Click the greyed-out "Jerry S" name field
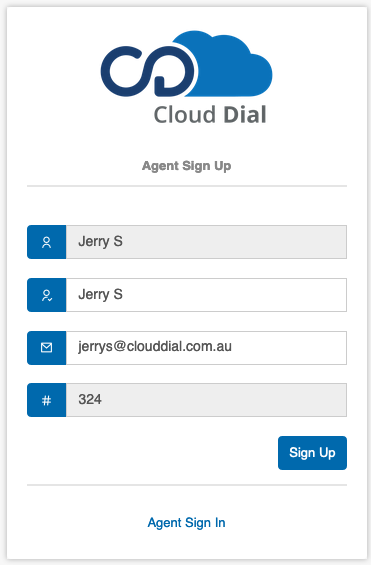 click(x=206, y=242)
